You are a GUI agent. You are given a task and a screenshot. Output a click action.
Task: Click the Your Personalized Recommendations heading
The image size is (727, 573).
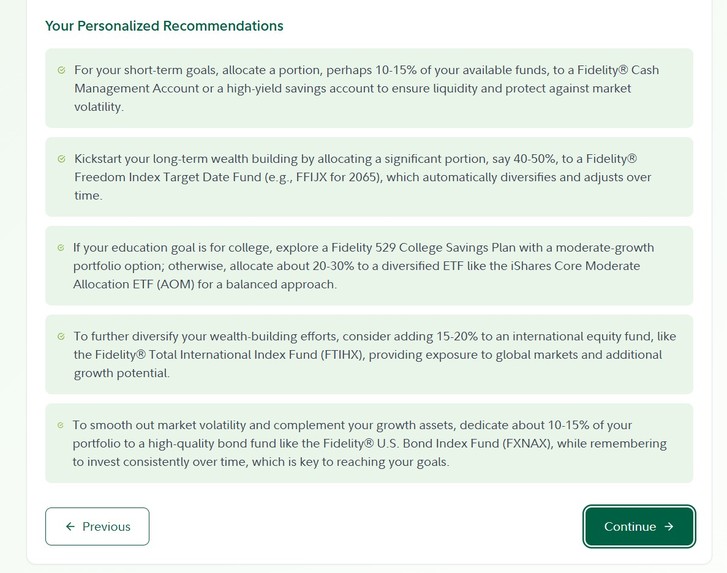point(164,26)
